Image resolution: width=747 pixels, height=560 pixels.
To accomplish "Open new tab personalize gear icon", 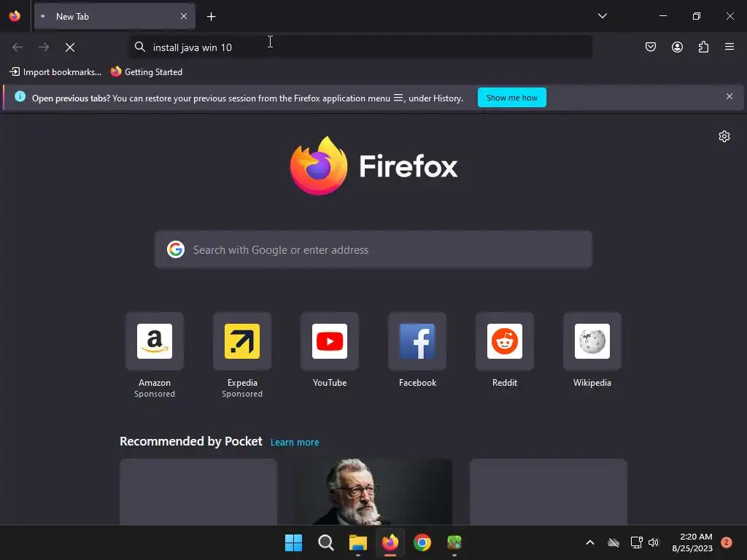I will click(x=724, y=136).
